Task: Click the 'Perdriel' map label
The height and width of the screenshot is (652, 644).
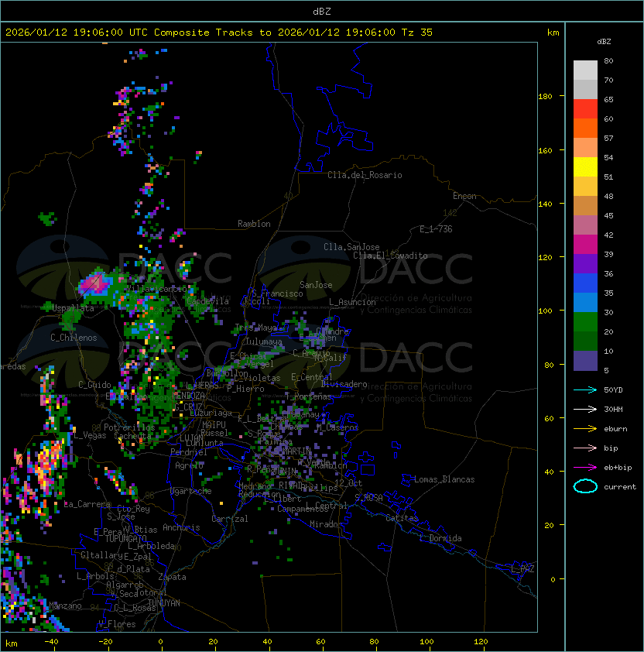Action: click(x=189, y=452)
